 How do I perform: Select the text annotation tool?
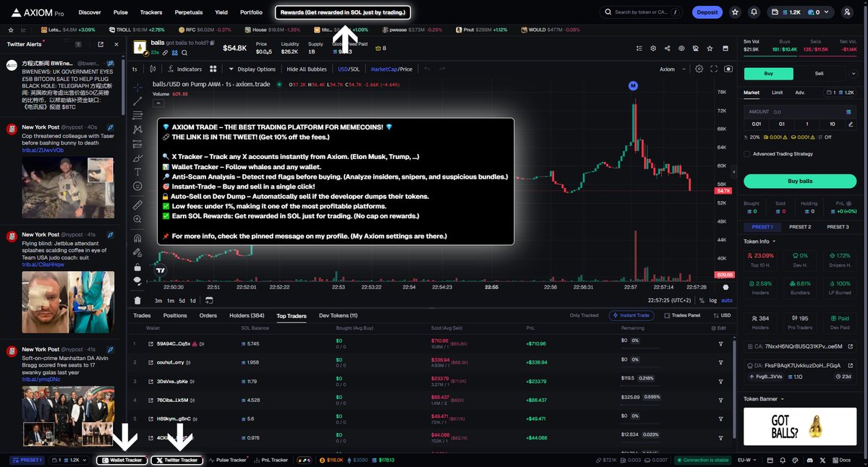point(137,171)
